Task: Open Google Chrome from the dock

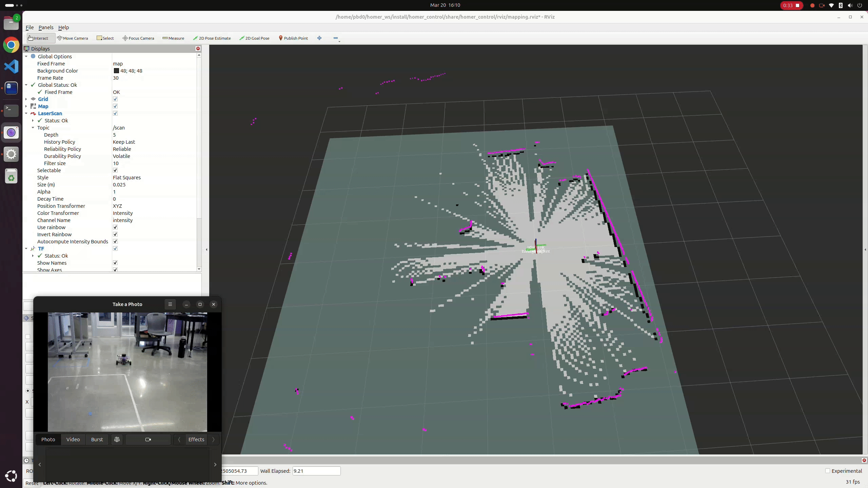Action: tap(11, 45)
